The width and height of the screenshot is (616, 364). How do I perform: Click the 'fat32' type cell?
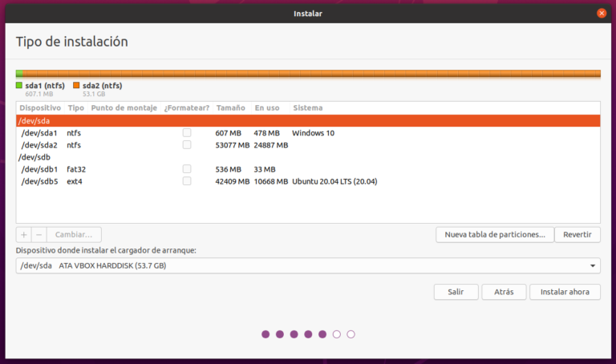[76, 170]
